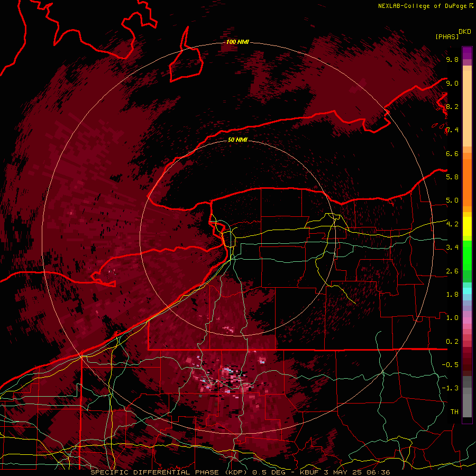Select the 7.4 scale label
Image resolution: width=476 pixels, height=476 pixels.
pos(452,130)
